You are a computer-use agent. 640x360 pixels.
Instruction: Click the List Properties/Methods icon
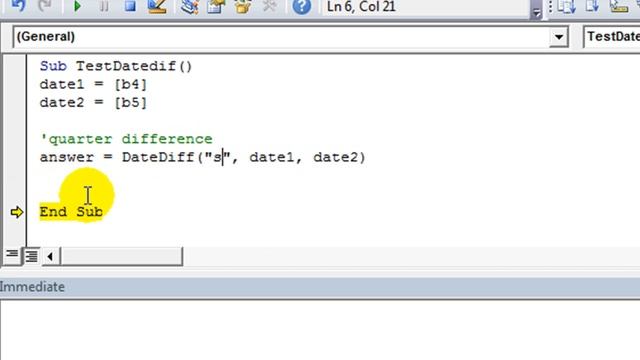tap(567, 6)
